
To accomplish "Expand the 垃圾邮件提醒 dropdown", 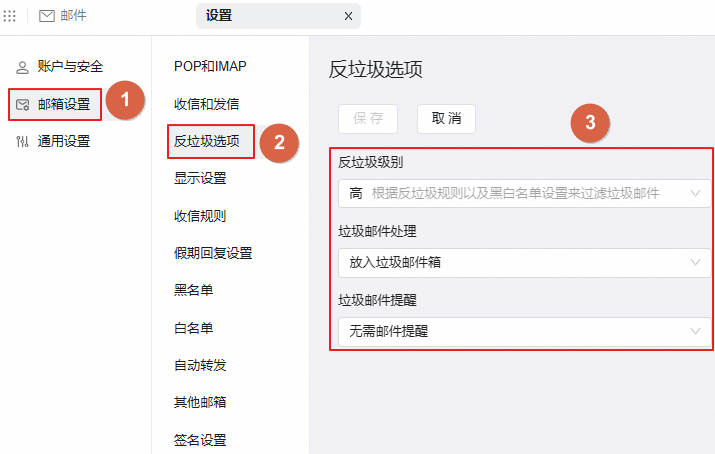I will click(521, 332).
